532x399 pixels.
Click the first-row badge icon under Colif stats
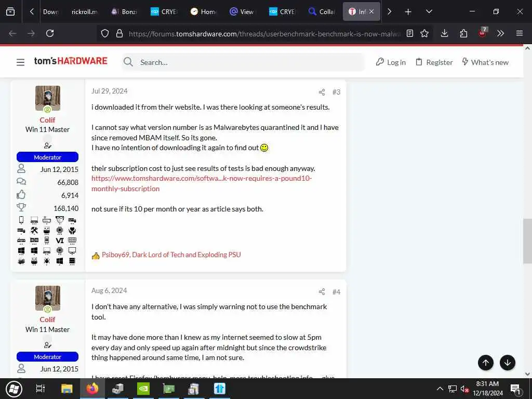21,220
